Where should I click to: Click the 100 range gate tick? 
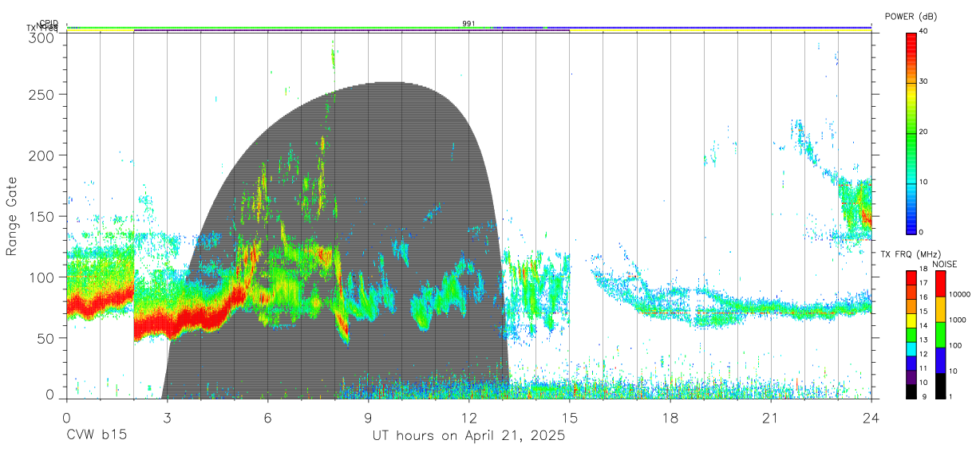pyautogui.click(x=42, y=277)
